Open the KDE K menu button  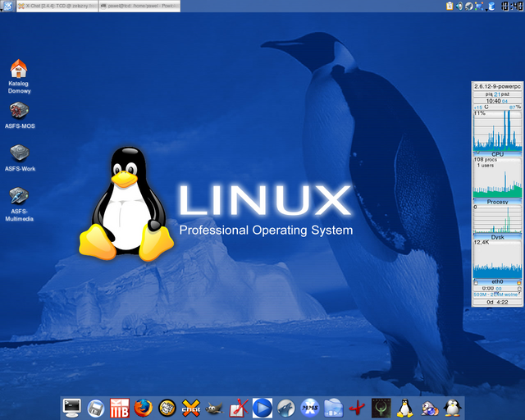[7, 6]
